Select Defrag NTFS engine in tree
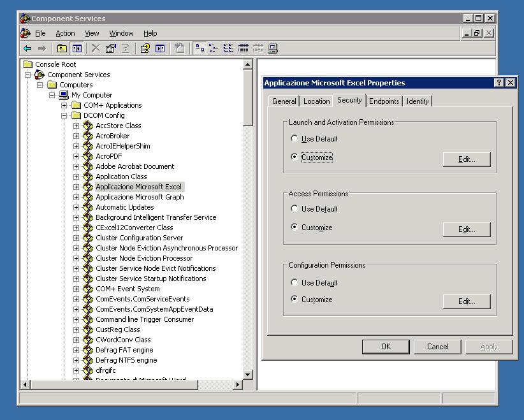Image resolution: width=524 pixels, height=420 pixels. point(126,360)
